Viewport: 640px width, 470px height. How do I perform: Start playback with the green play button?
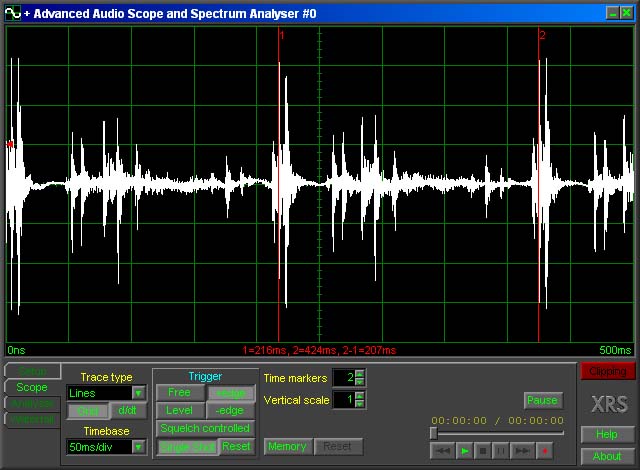click(464, 451)
